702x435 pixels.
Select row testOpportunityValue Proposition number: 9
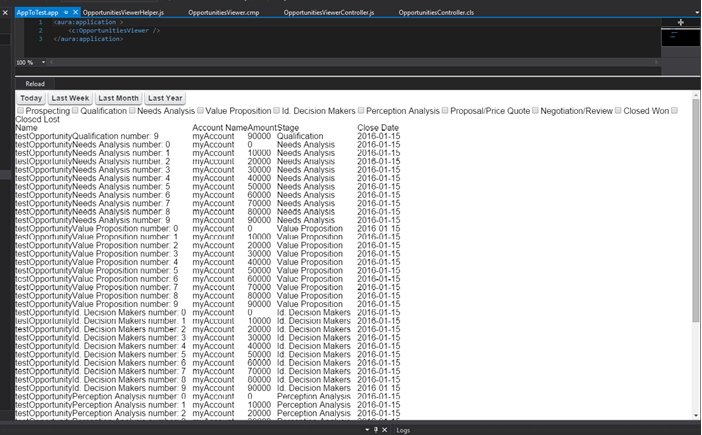pos(208,304)
